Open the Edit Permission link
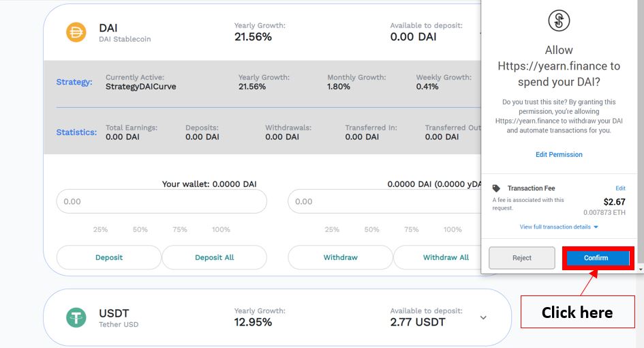This screenshot has width=644, height=348. (559, 155)
